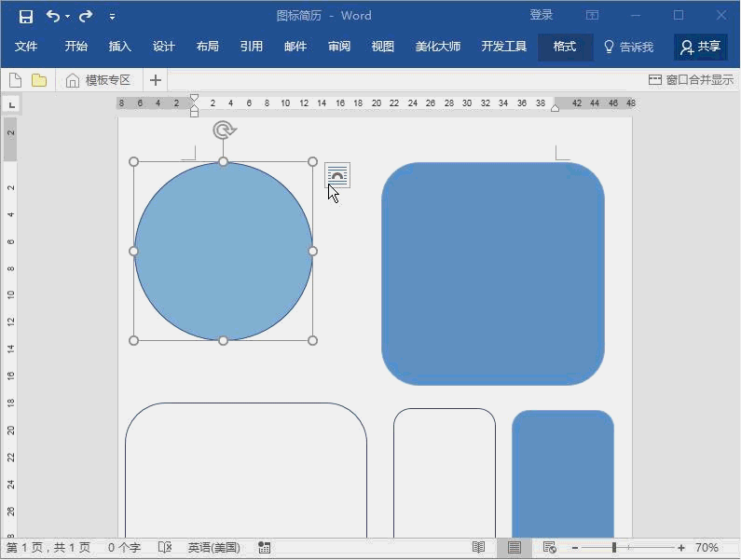Click the zoom slider handle

(614, 548)
